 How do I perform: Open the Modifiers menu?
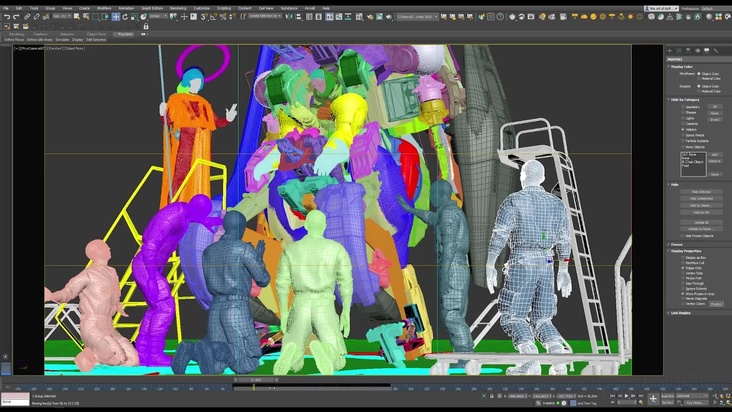click(104, 8)
